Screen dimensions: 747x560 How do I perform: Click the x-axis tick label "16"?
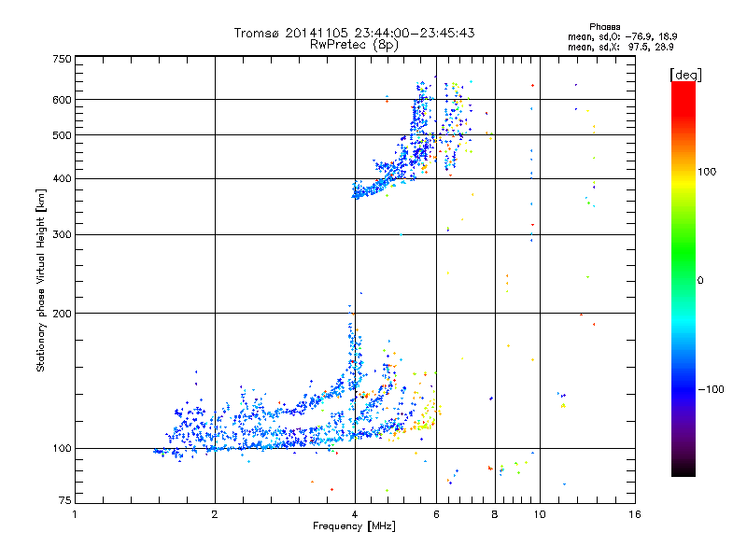[635, 514]
